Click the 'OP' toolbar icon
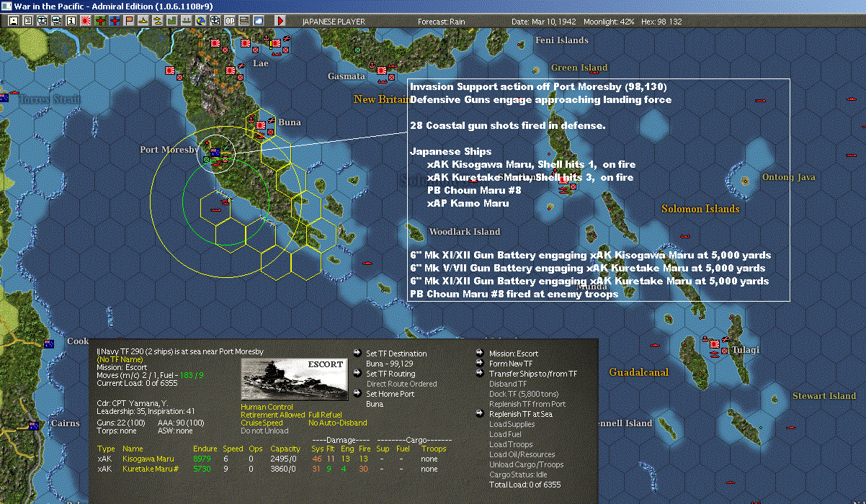Image resolution: width=866 pixels, height=504 pixels. click(230, 21)
